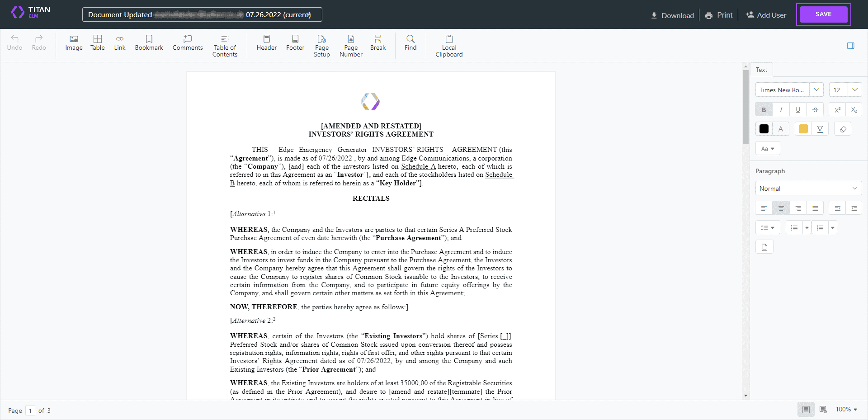
Task: Switch to the Text tab
Action: pos(761,69)
